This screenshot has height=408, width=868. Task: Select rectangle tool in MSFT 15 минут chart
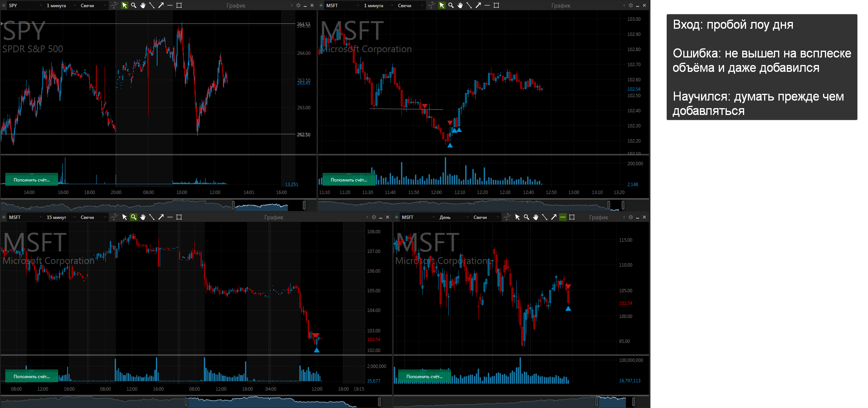tap(179, 217)
